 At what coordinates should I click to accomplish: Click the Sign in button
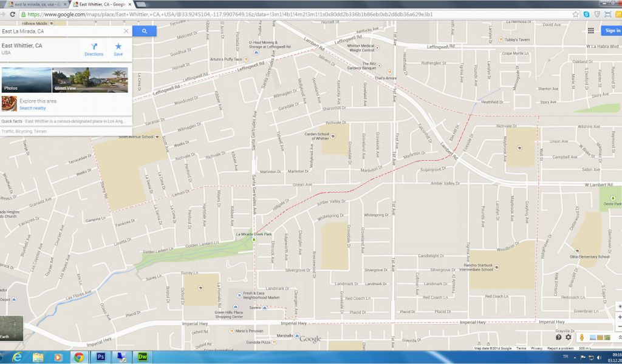pyautogui.click(x=612, y=30)
